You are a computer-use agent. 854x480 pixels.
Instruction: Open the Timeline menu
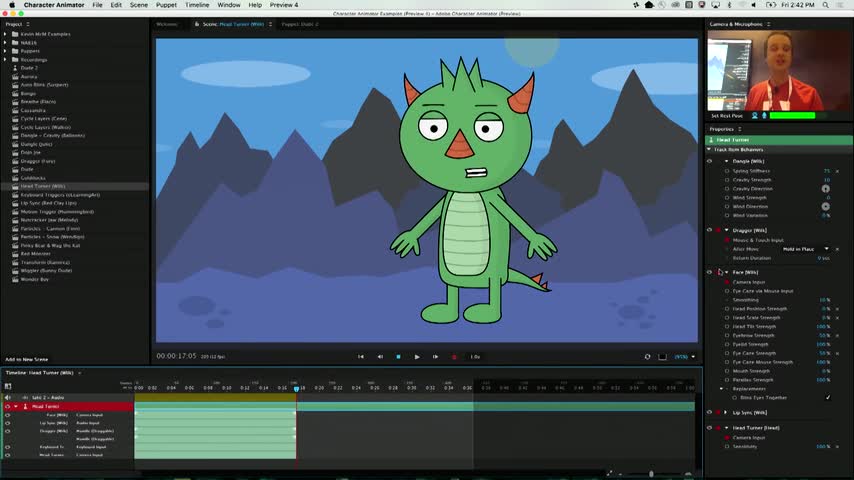point(197,5)
